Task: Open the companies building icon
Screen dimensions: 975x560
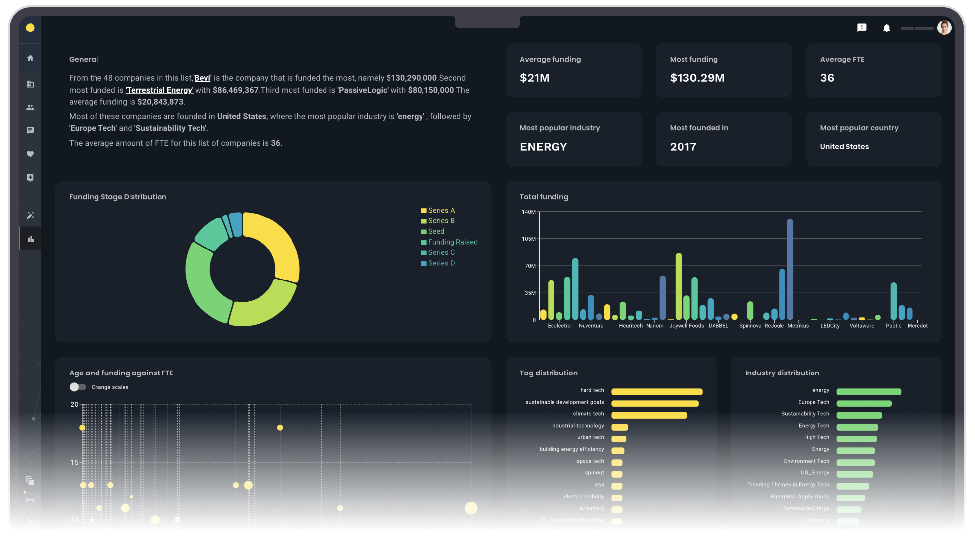Action: [x=30, y=84]
